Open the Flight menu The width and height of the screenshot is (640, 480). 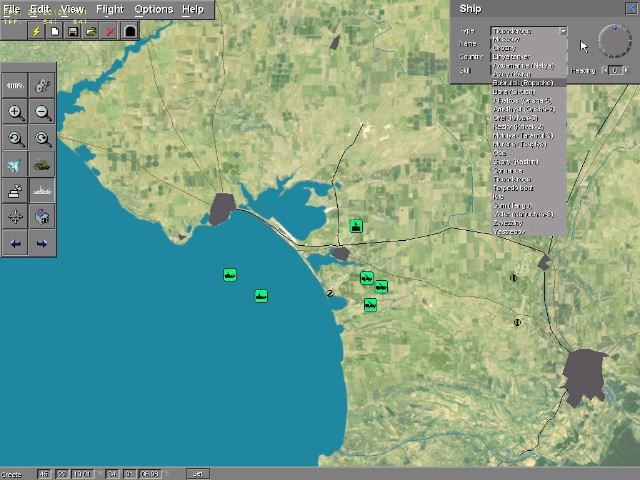coord(110,9)
